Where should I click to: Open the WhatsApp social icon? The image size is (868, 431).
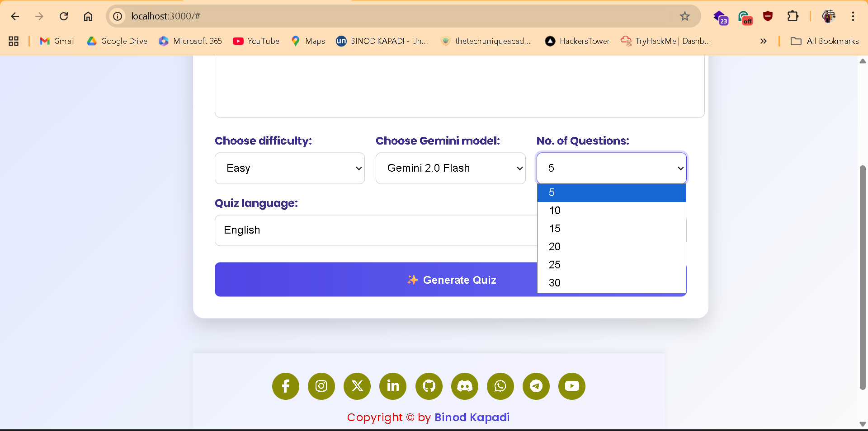pyautogui.click(x=500, y=386)
